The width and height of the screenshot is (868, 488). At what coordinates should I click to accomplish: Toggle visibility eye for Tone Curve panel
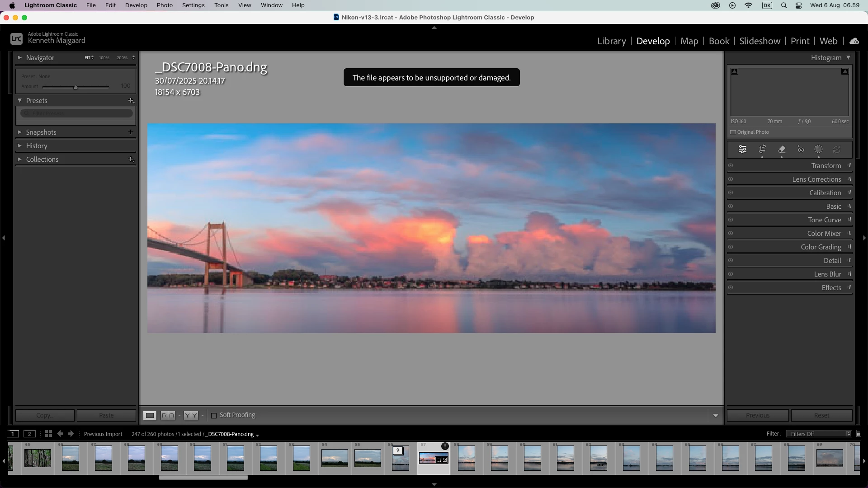click(731, 220)
